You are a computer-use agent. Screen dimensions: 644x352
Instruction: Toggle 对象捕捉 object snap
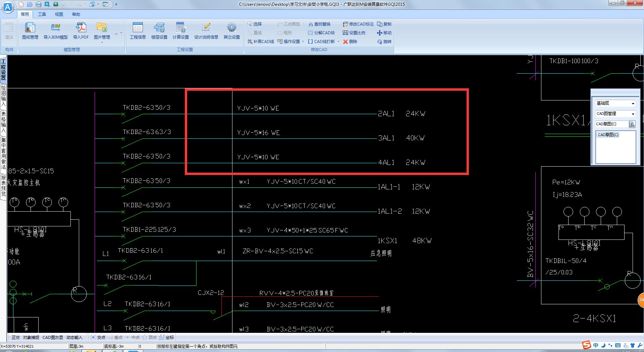(x=31, y=338)
